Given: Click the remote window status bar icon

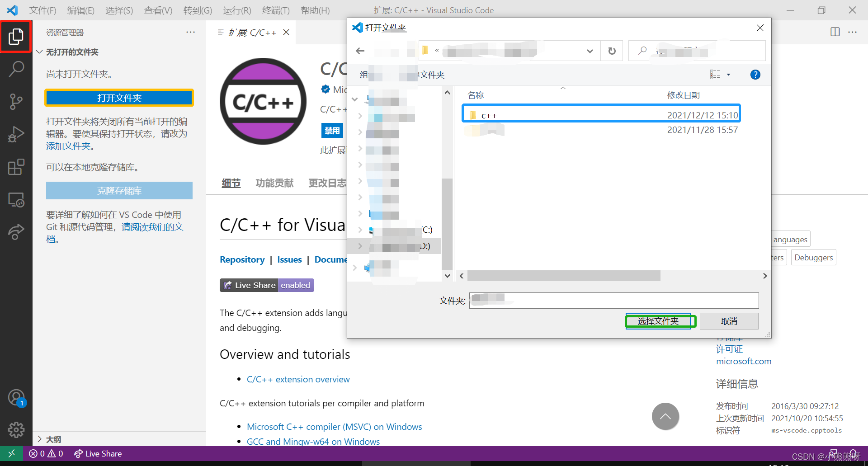Looking at the screenshot, I should tap(11, 453).
